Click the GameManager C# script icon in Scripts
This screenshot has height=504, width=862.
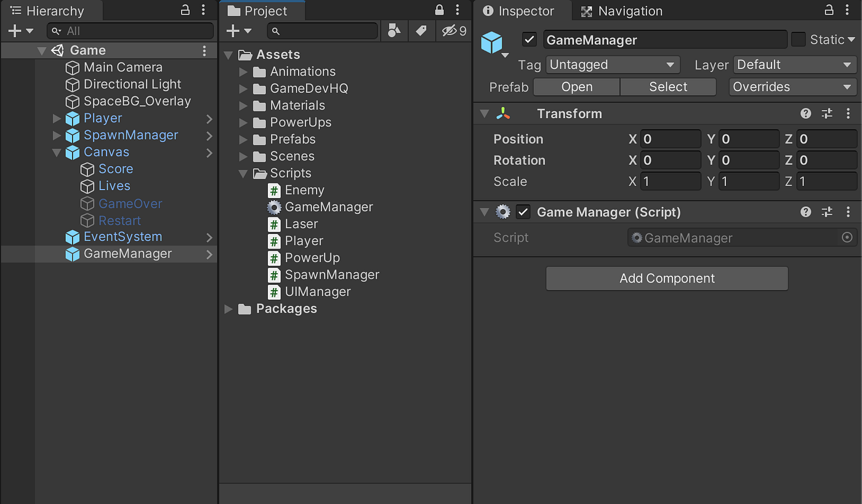(x=273, y=207)
